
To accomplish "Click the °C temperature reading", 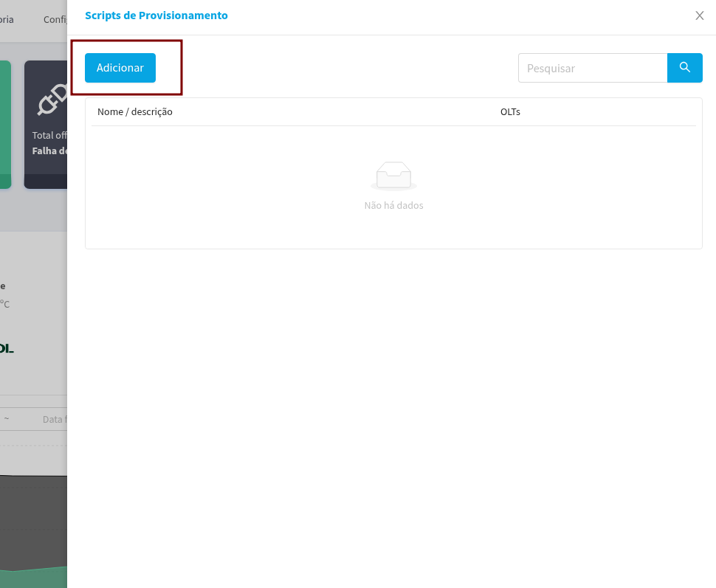I will pos(4,304).
